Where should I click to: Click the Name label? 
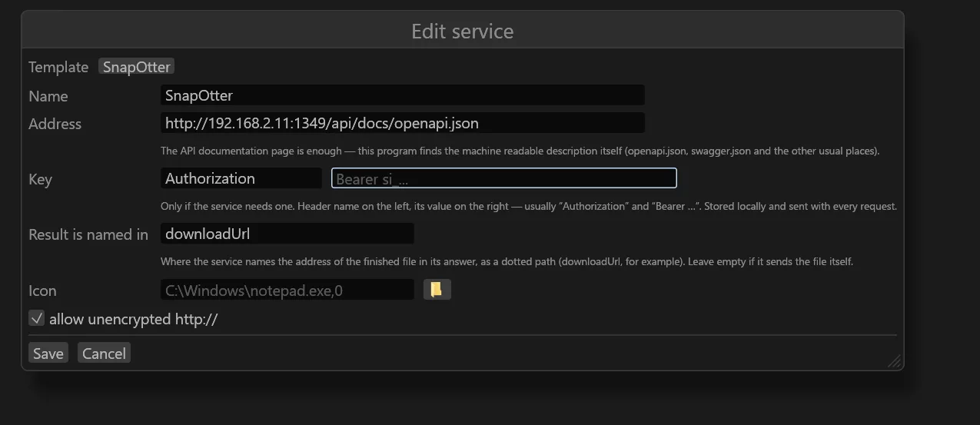[x=48, y=96]
